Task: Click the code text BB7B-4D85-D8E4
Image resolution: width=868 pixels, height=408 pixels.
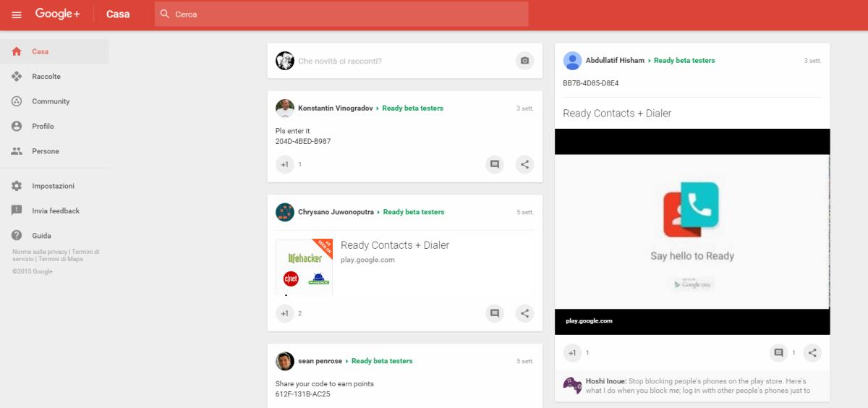Action: 591,83
